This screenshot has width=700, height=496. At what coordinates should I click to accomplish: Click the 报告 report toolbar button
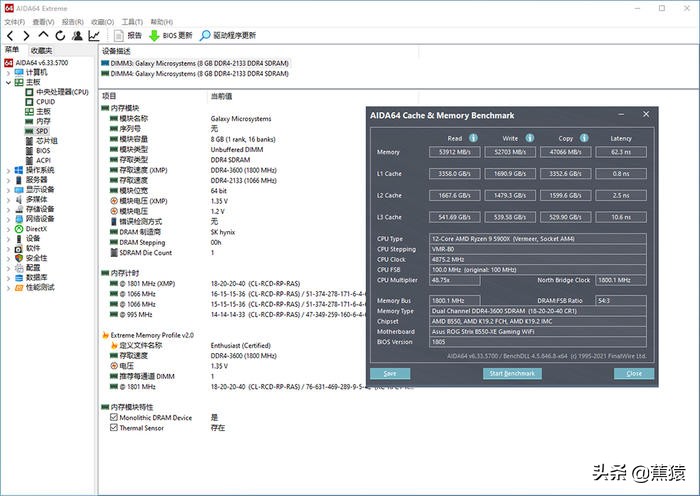pyautogui.click(x=128, y=36)
